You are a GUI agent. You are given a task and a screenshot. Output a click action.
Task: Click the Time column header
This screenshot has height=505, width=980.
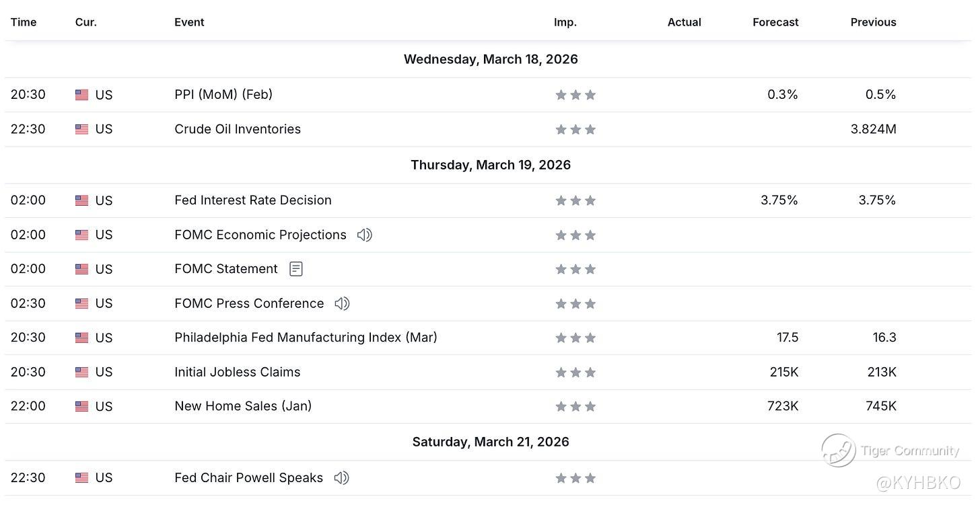[x=24, y=22]
